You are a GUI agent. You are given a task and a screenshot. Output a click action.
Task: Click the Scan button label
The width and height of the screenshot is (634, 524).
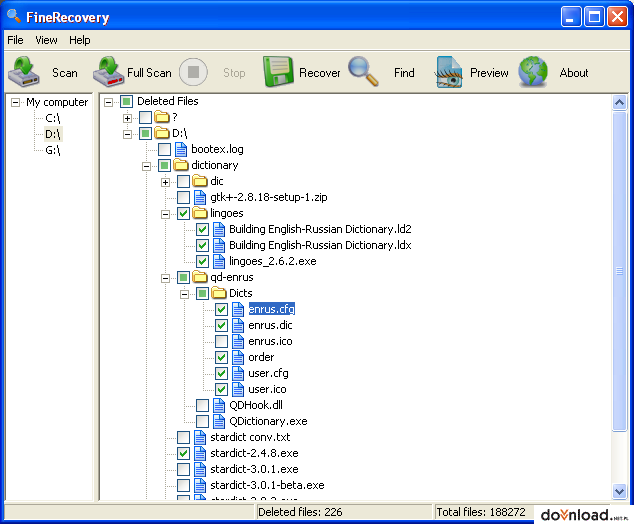(65, 73)
